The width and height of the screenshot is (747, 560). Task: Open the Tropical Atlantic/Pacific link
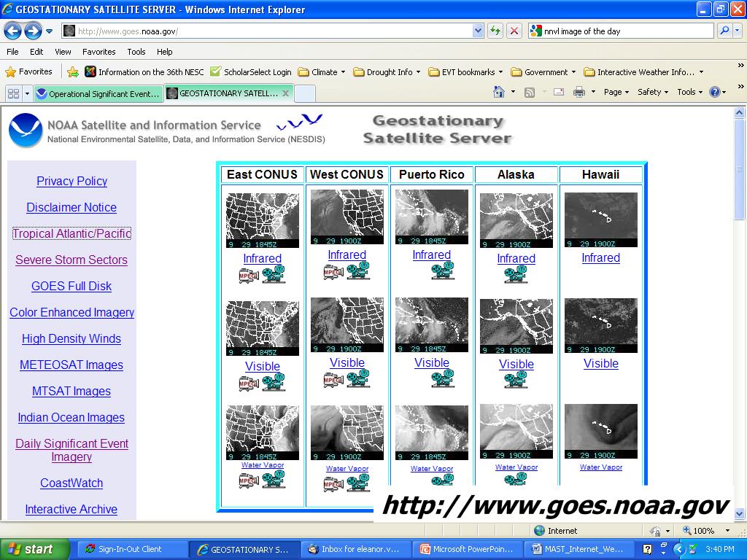click(71, 233)
